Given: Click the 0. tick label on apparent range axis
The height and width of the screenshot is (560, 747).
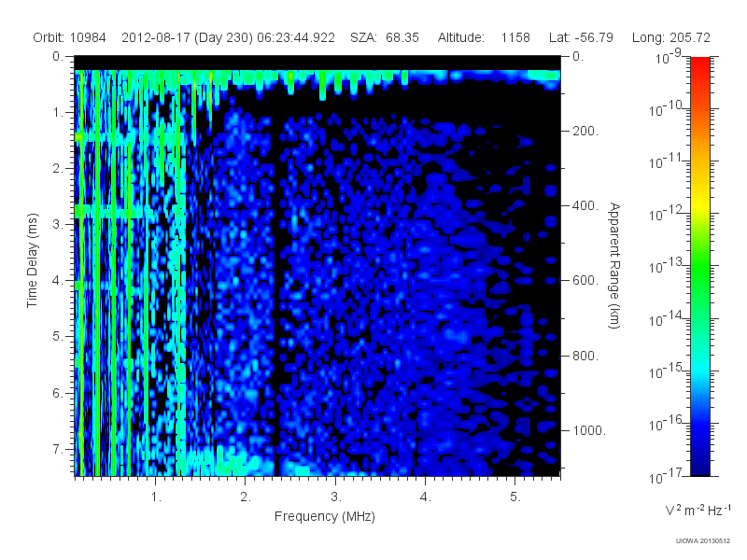Looking at the screenshot, I should click(x=578, y=56).
